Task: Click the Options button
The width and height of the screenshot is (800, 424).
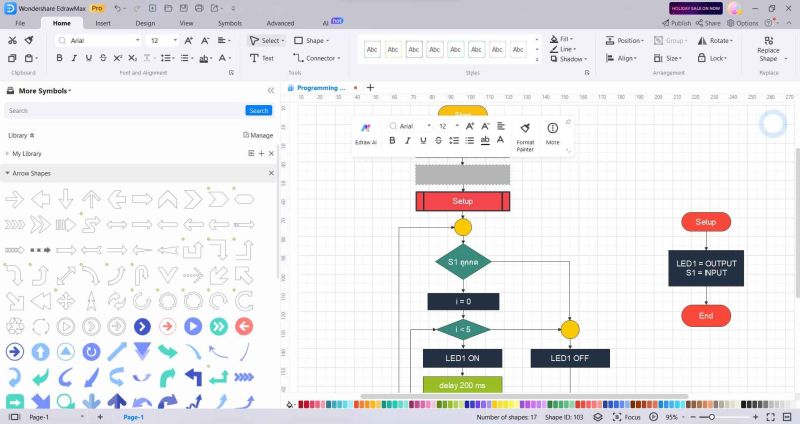Action: click(x=743, y=23)
